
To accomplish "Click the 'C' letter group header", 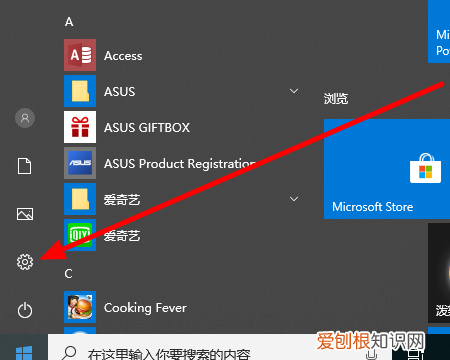I will pos(68,274).
